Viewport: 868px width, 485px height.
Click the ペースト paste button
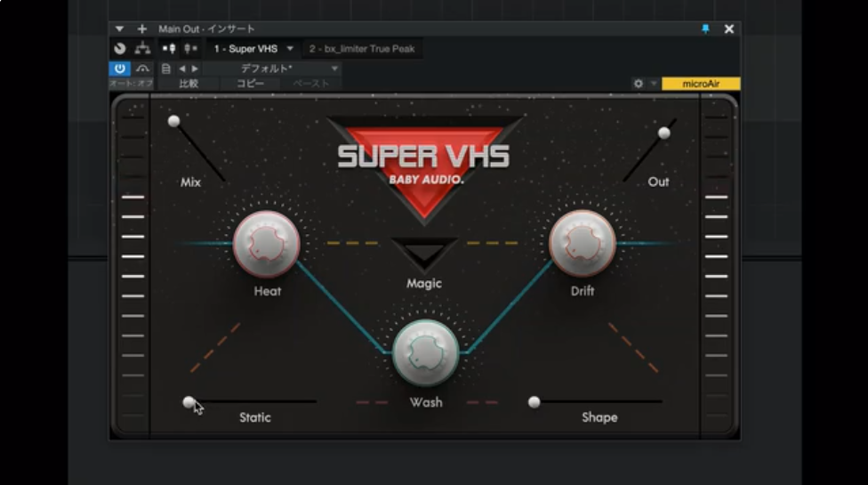tap(310, 84)
